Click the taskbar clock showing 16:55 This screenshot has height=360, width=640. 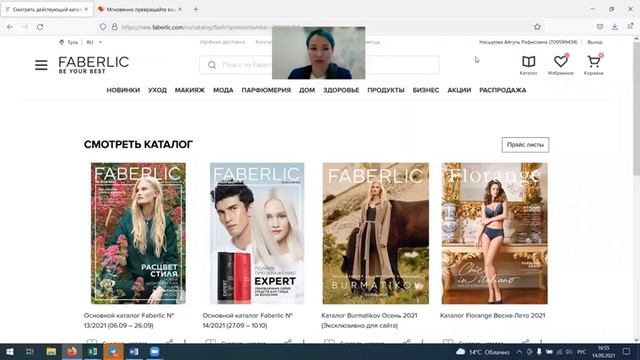click(x=603, y=352)
